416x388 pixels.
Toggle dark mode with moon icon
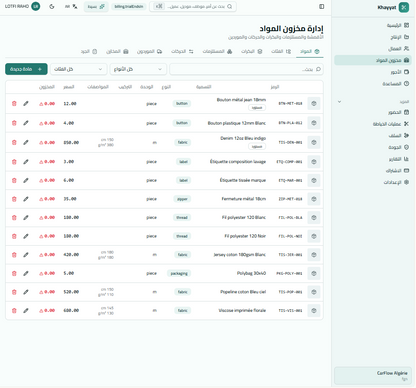[52, 7]
